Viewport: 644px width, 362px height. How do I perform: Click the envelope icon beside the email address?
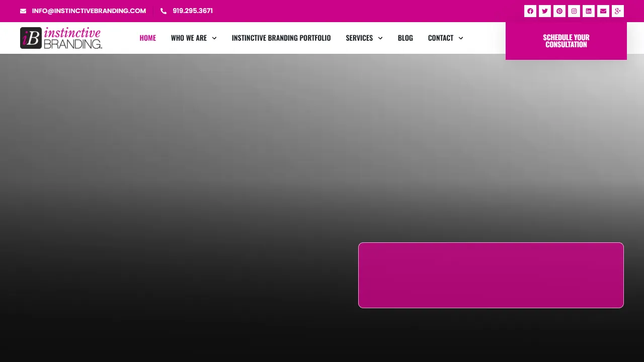point(23,11)
